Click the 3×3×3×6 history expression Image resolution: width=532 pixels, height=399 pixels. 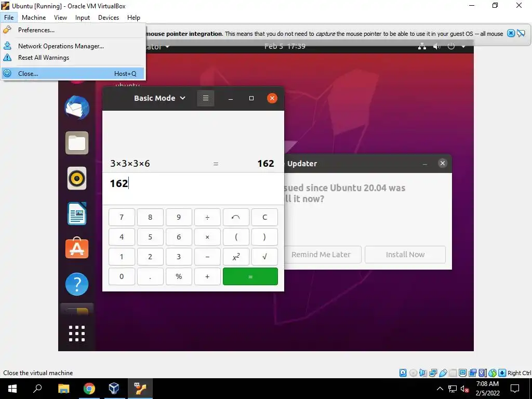point(130,164)
